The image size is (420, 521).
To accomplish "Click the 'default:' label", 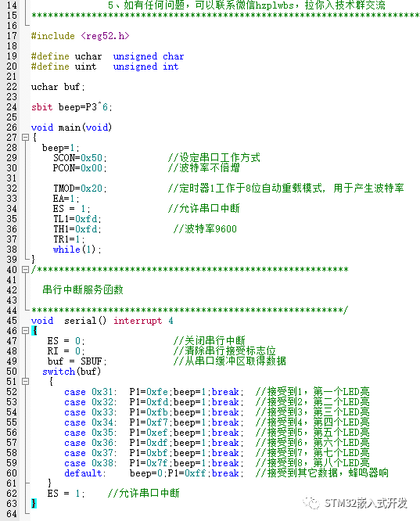I will [x=85, y=473].
